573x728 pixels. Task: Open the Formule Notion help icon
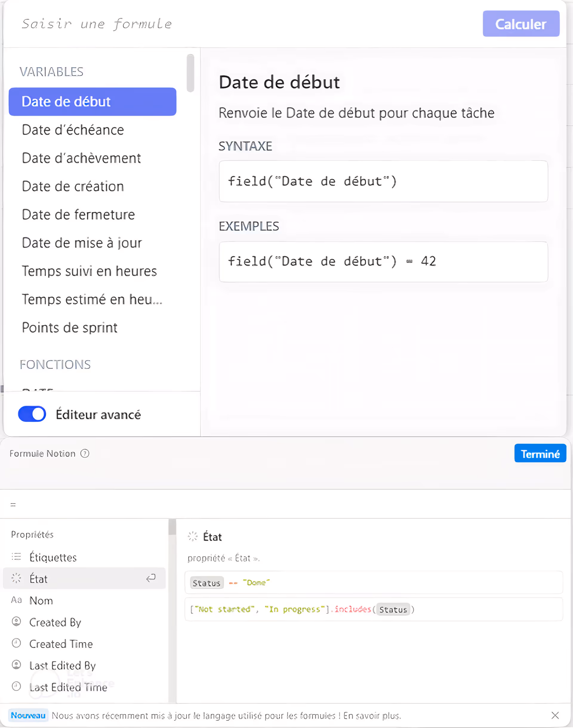coord(85,453)
